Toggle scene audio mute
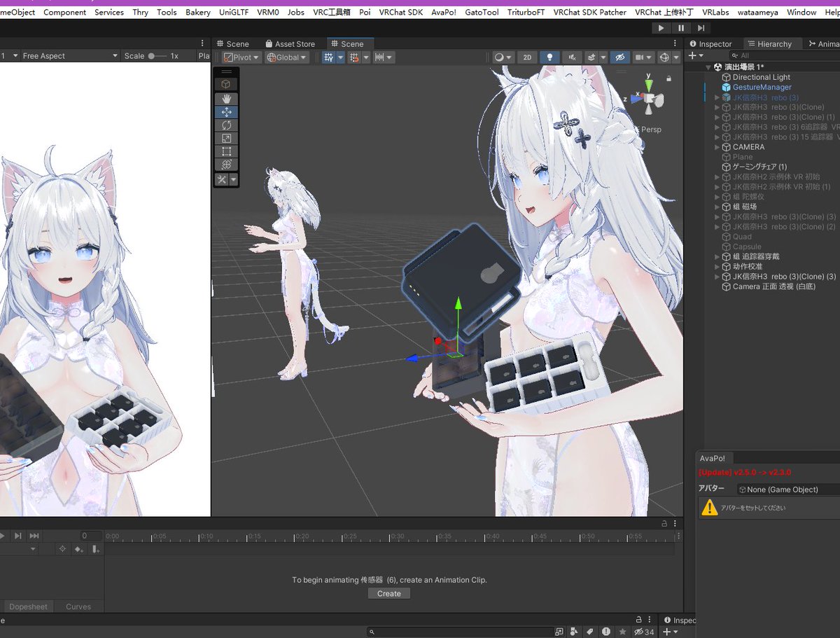The image size is (840, 638). pos(573,57)
